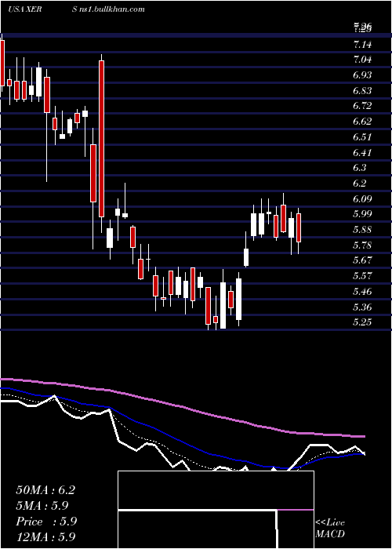Select the 6.41 price axis label
Viewport: 392px width, 549px height.
click(x=362, y=152)
